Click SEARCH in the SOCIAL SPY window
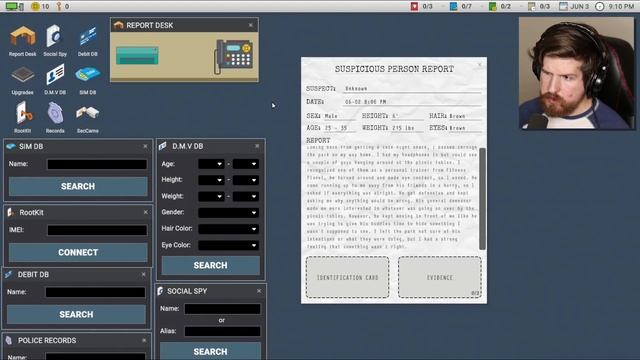The image size is (640, 360). [211, 351]
